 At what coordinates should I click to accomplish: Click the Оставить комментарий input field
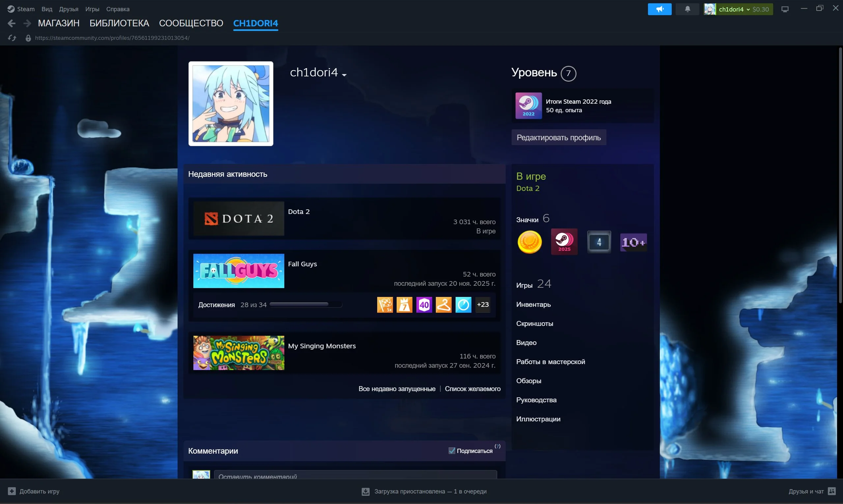tap(355, 475)
